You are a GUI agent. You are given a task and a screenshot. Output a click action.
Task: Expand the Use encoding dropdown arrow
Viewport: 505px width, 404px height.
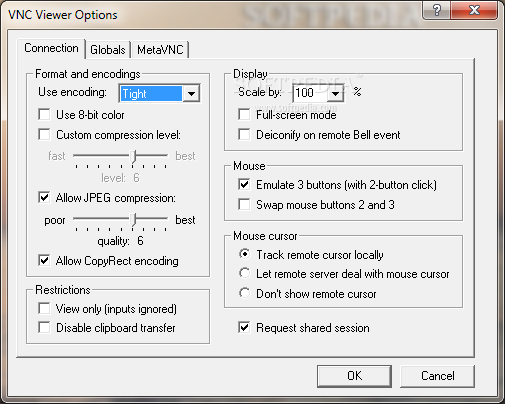click(x=191, y=94)
